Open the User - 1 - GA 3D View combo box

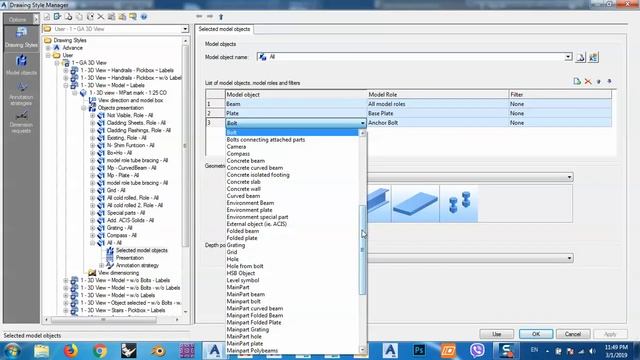tap(185, 29)
